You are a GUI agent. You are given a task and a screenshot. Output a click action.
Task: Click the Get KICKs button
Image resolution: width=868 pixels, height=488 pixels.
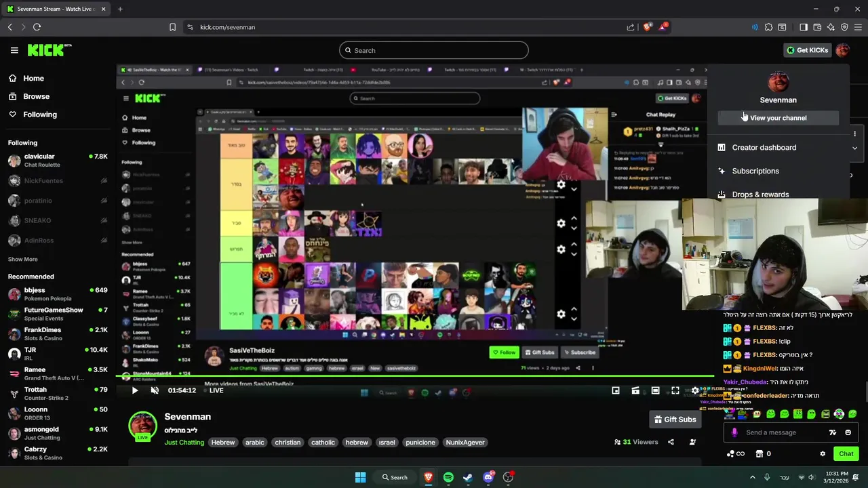point(807,50)
